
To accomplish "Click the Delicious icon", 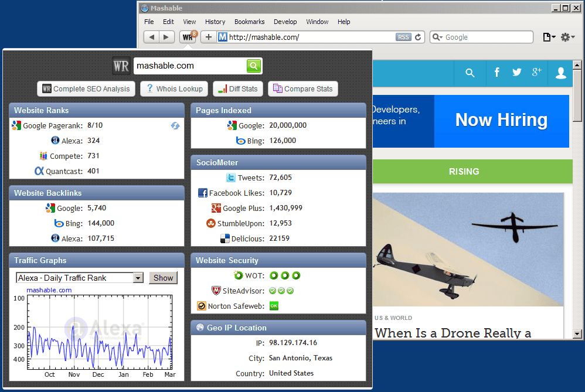I will (x=225, y=238).
